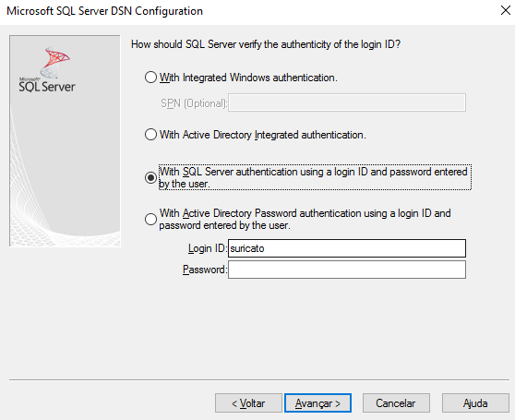Go back with the Voltar button
This screenshot has width=515, height=420.
248,403
